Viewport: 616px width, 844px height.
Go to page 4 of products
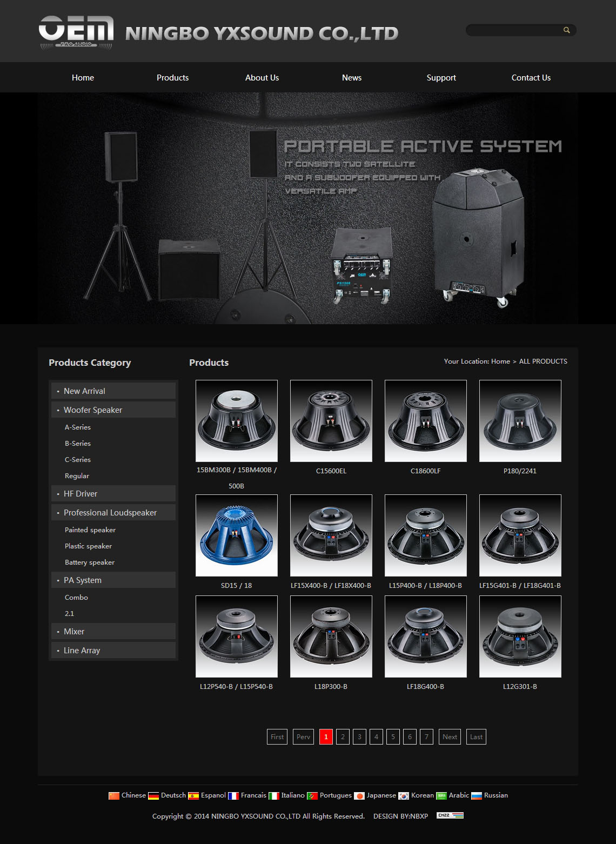[376, 736]
